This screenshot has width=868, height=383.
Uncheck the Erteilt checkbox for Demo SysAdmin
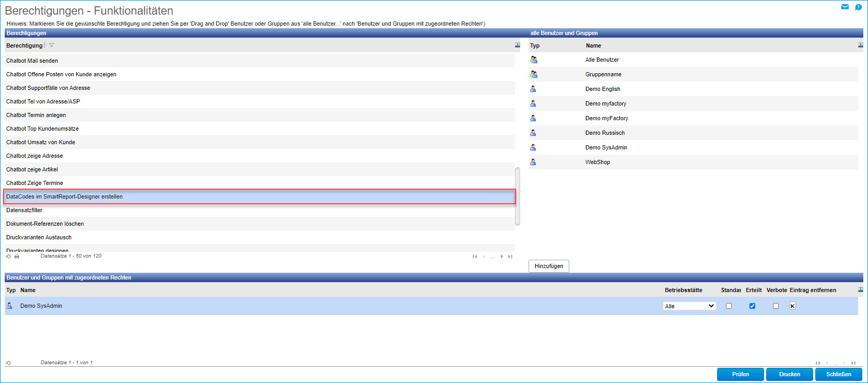click(x=752, y=306)
